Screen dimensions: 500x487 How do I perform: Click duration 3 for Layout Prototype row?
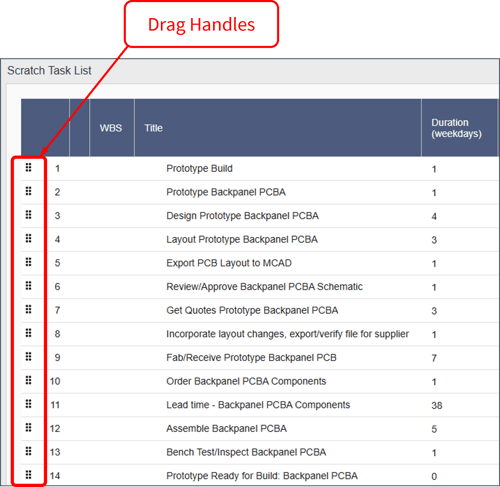(434, 240)
